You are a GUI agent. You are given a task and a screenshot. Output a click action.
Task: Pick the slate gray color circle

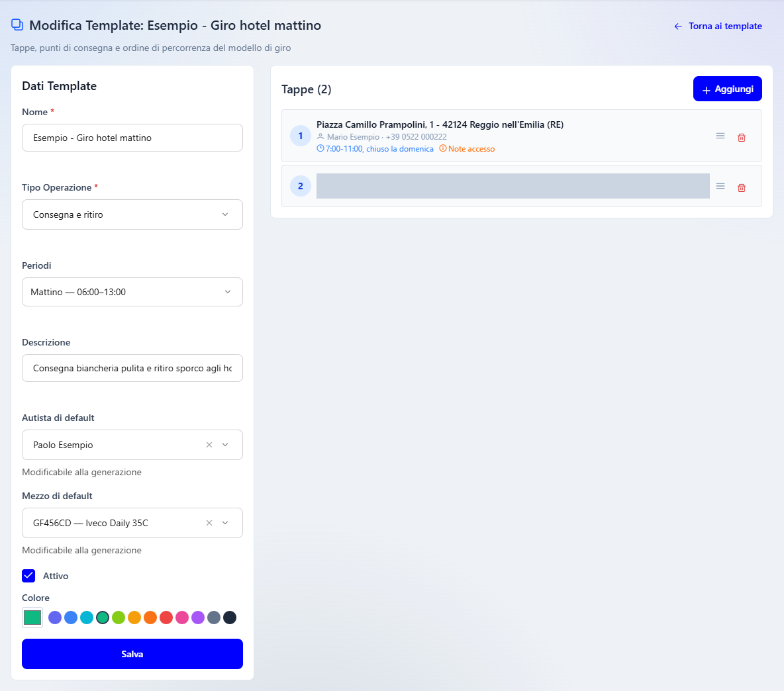(x=214, y=618)
